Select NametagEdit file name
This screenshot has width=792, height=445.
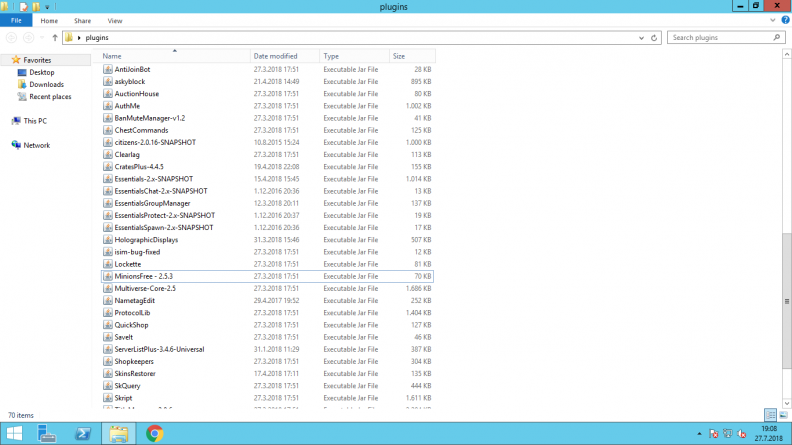click(x=134, y=301)
